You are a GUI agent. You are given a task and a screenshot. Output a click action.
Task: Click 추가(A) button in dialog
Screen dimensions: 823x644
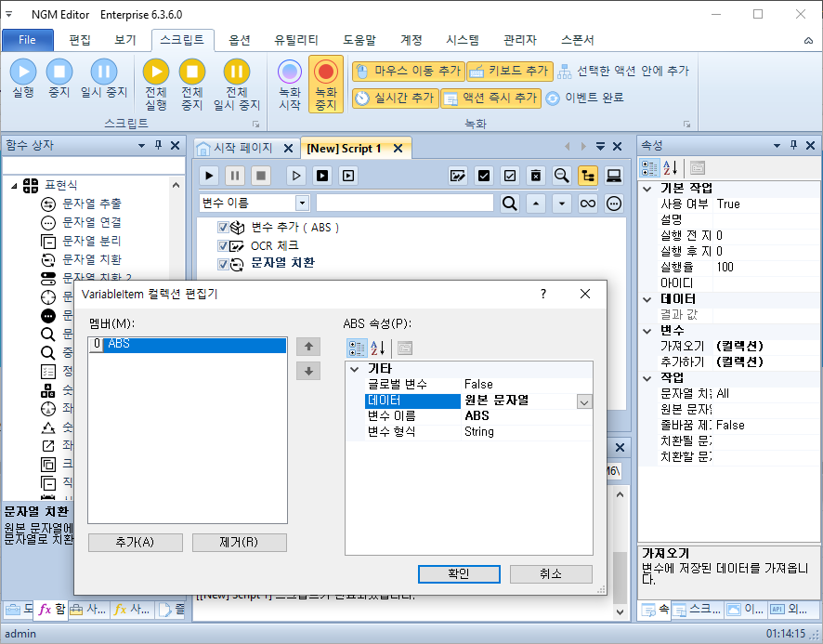136,542
